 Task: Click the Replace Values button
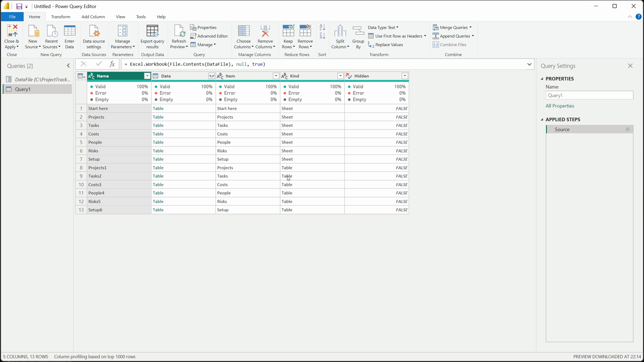386,45
